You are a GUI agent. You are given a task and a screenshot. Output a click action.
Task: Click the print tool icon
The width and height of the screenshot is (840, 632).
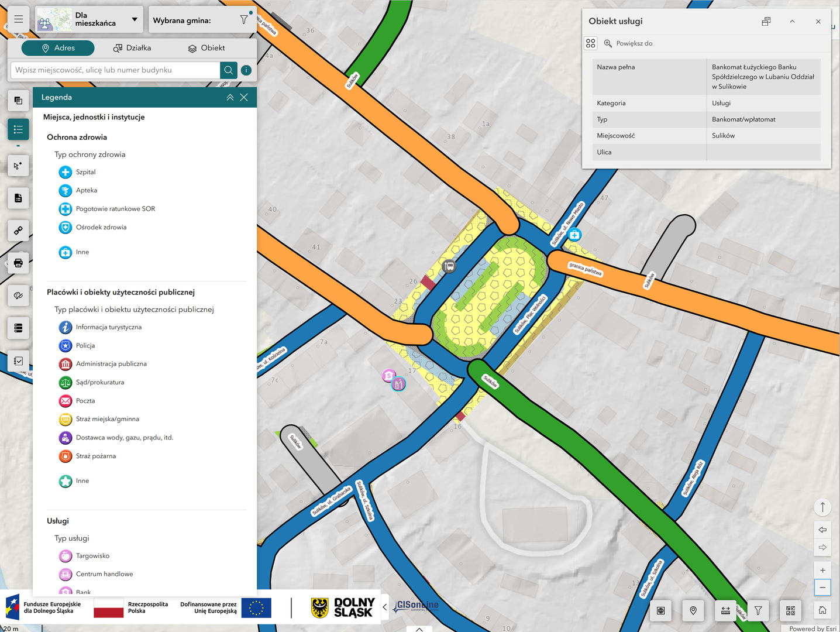pos(18,263)
